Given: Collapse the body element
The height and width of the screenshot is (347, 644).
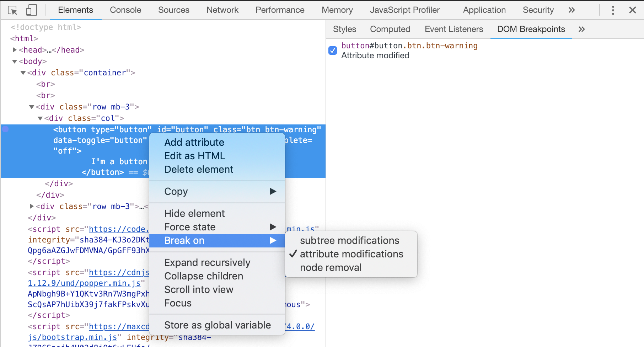Looking at the screenshot, I should 15,62.
